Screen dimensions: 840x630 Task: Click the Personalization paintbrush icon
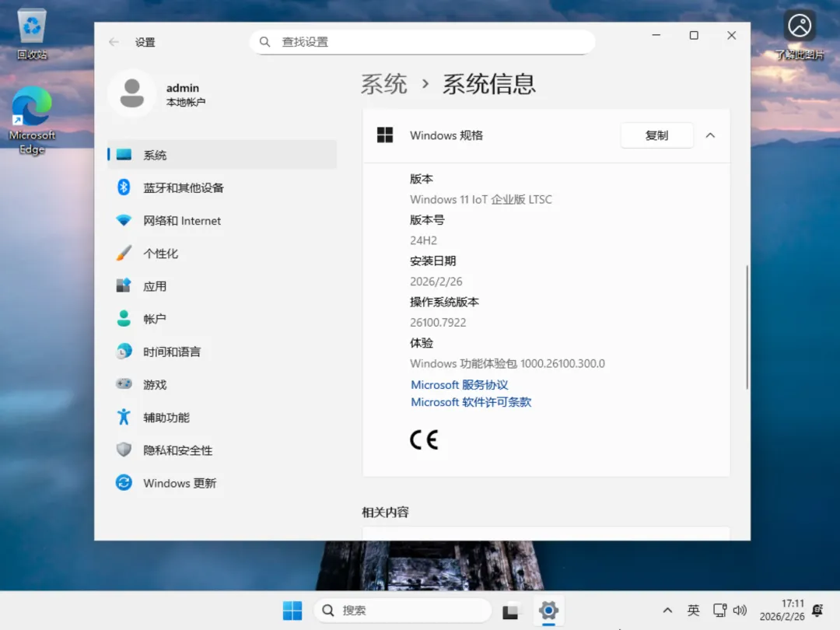tap(124, 253)
